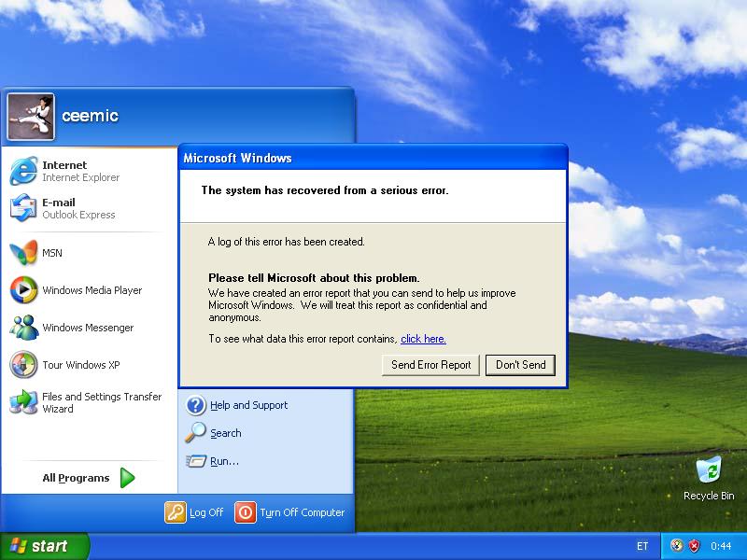The width and height of the screenshot is (747, 560).
Task: Click the Log Off text label
Action: 206,512
